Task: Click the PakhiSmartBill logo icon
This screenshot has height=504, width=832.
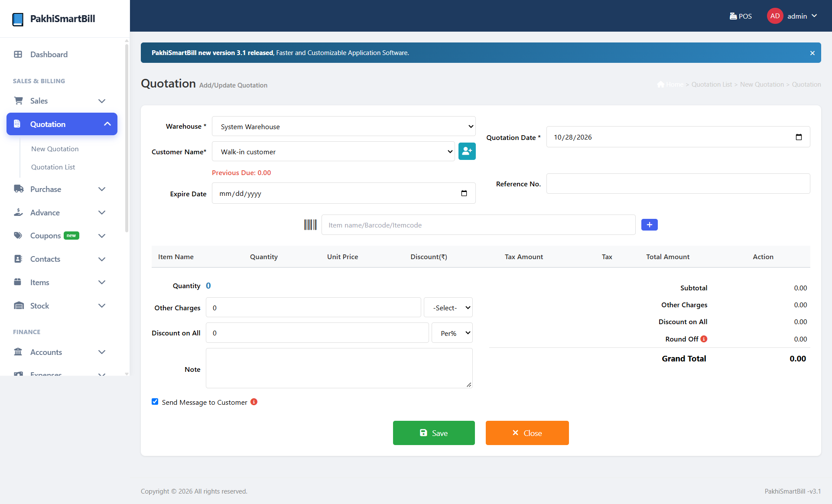Action: click(x=18, y=19)
